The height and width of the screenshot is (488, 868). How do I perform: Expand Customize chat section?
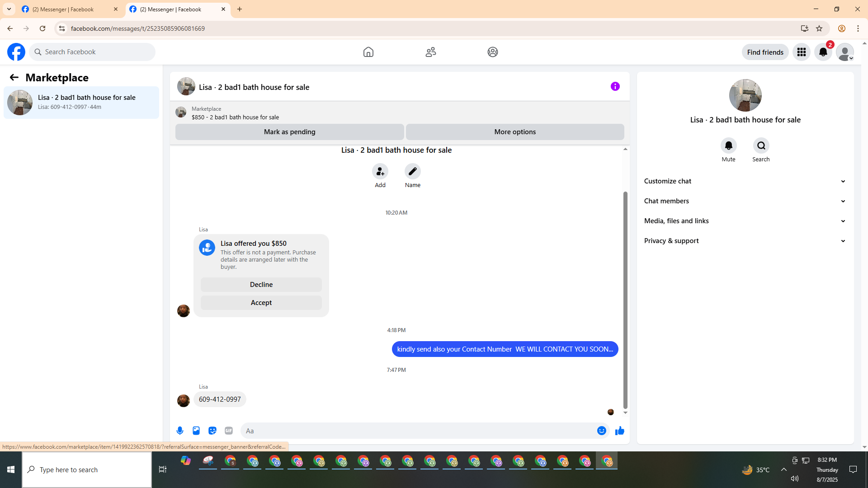[x=745, y=181]
